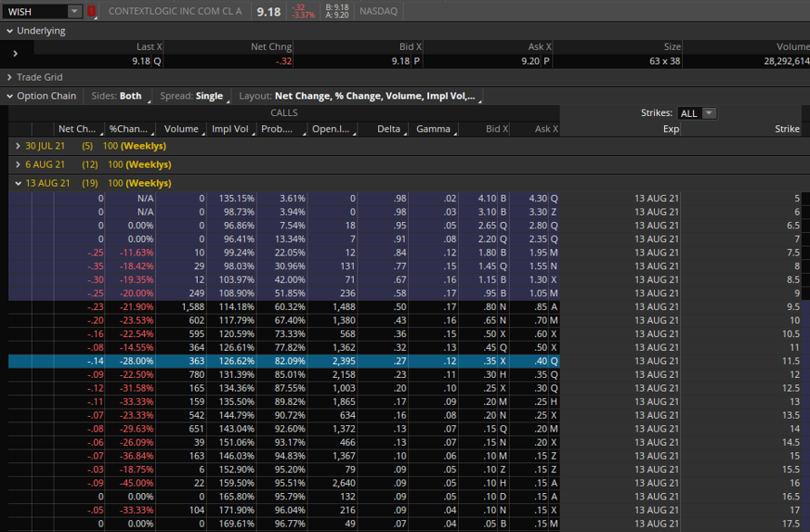
Task: Open the Strikes ALL dropdown
Action: point(697,113)
